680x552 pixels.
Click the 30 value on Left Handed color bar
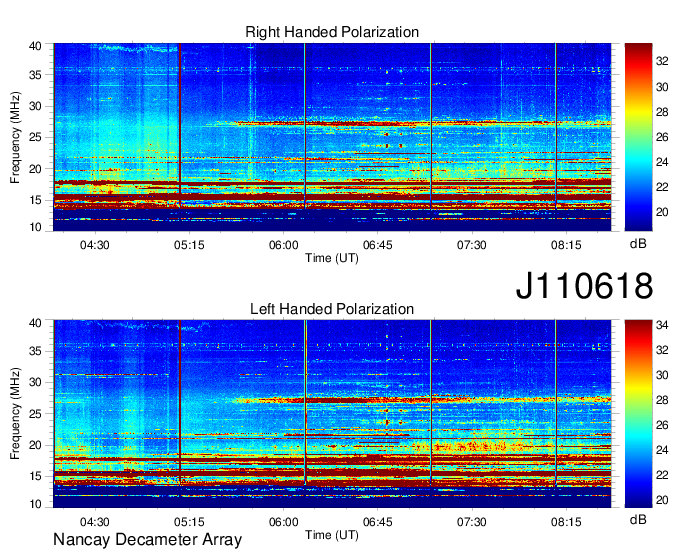662,375
